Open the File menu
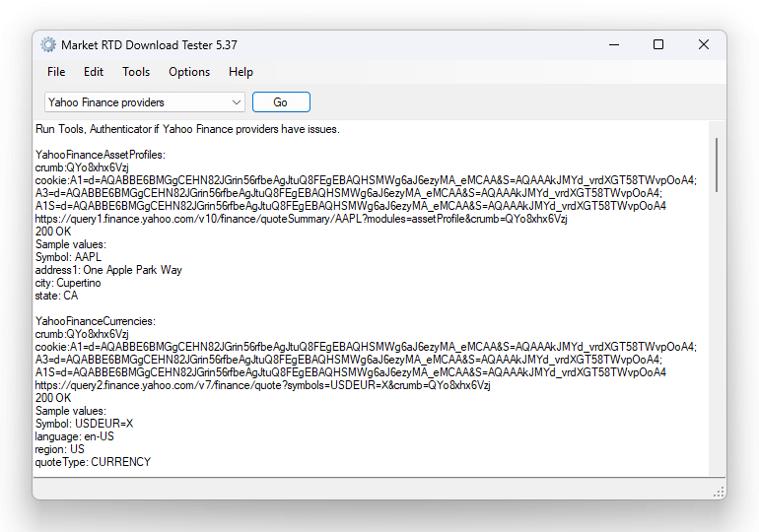The image size is (759, 532). (56, 72)
